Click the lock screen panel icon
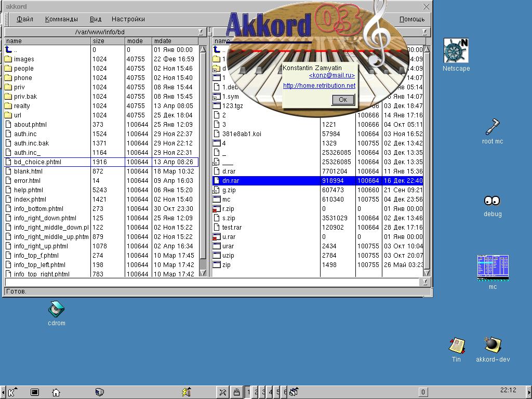The width and height of the screenshot is (532, 399). 237,392
